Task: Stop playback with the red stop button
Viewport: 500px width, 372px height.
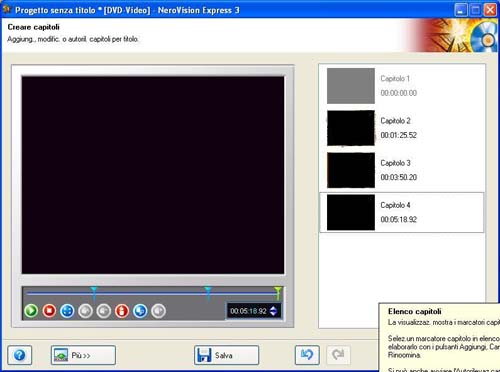Action: (x=49, y=311)
